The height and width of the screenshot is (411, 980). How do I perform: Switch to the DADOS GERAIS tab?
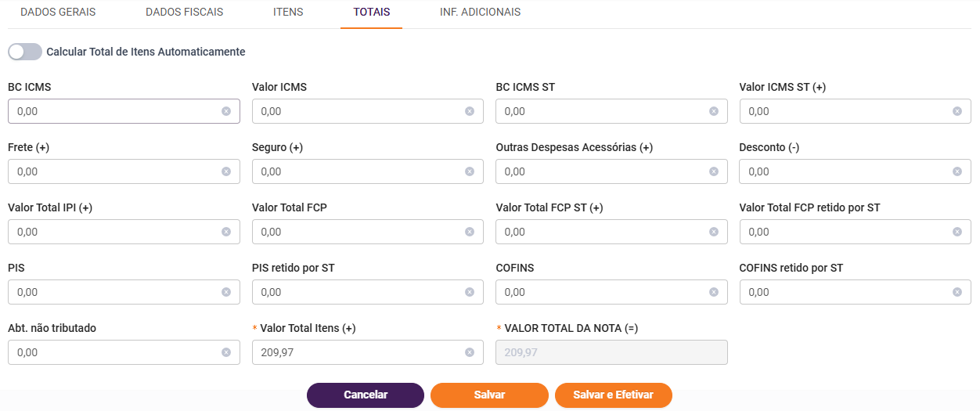click(x=58, y=13)
